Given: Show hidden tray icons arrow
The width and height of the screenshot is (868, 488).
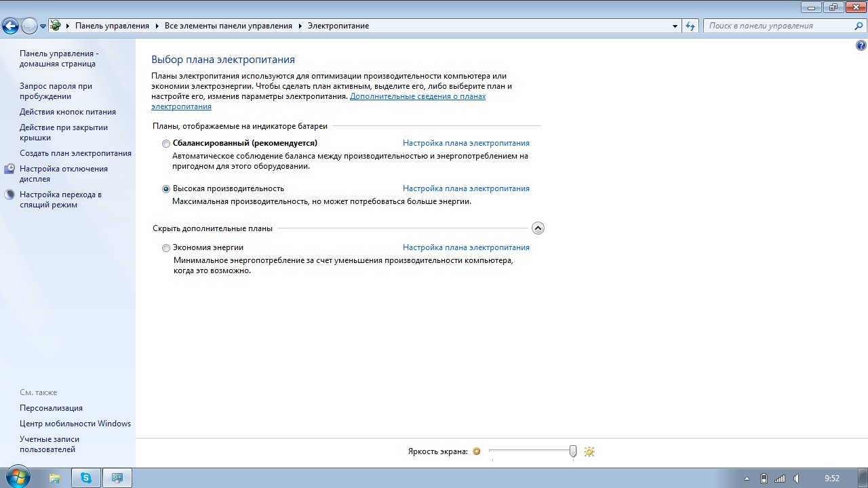Looking at the screenshot, I should (747, 479).
